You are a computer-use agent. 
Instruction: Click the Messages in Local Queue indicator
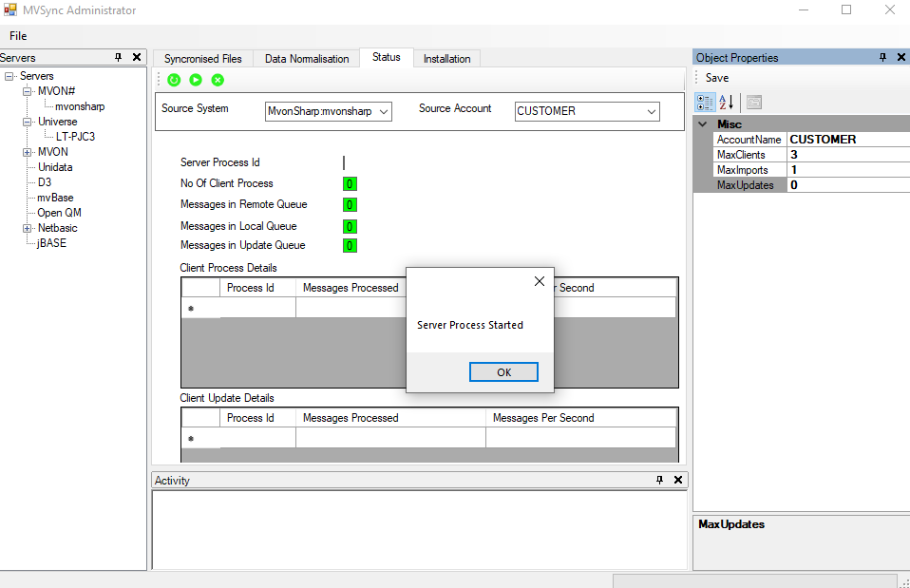(x=350, y=226)
